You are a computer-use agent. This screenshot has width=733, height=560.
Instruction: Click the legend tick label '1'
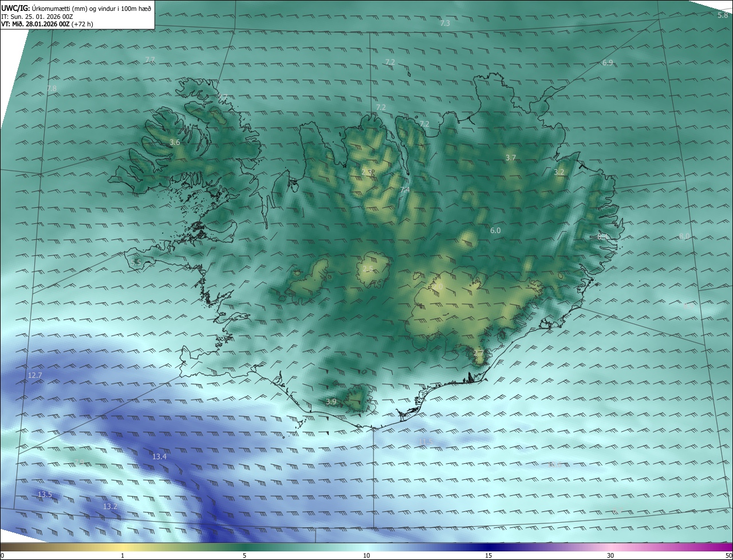pyautogui.click(x=123, y=555)
